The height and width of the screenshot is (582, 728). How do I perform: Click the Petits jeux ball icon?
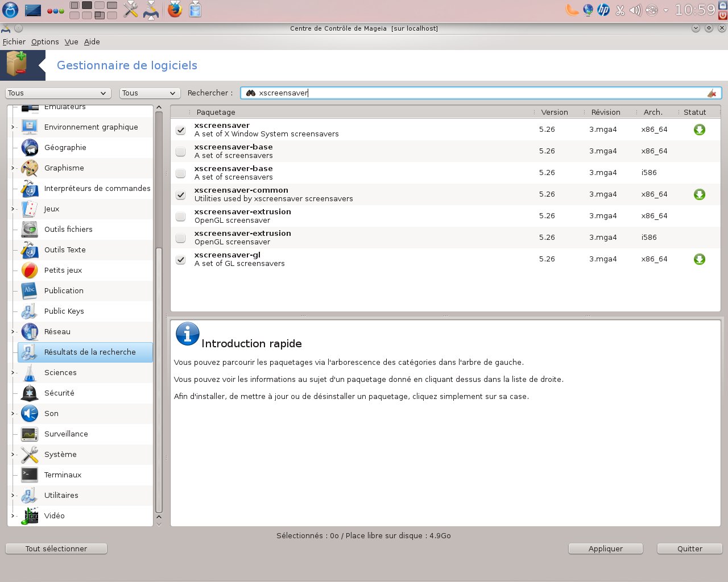(30, 271)
